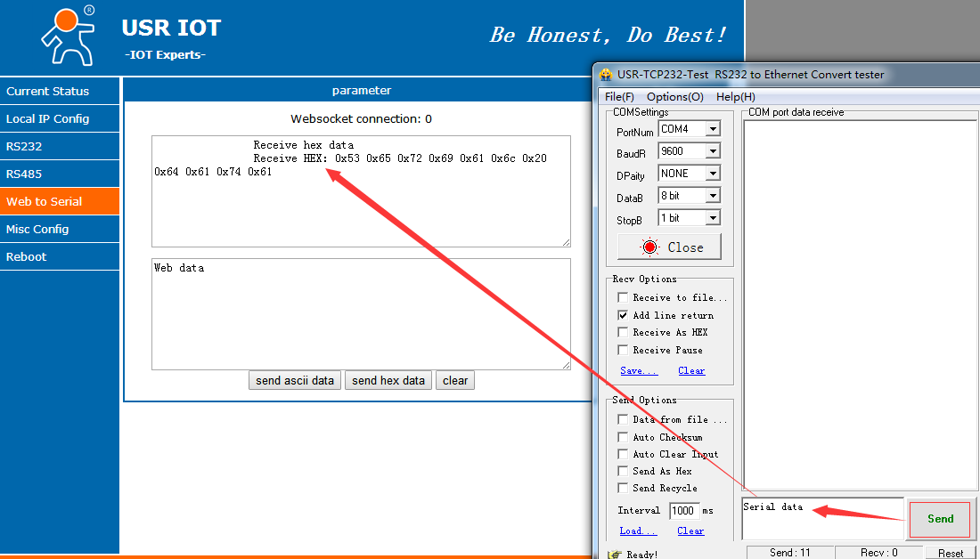Toggle Auto Checksum checkbox

(623, 436)
